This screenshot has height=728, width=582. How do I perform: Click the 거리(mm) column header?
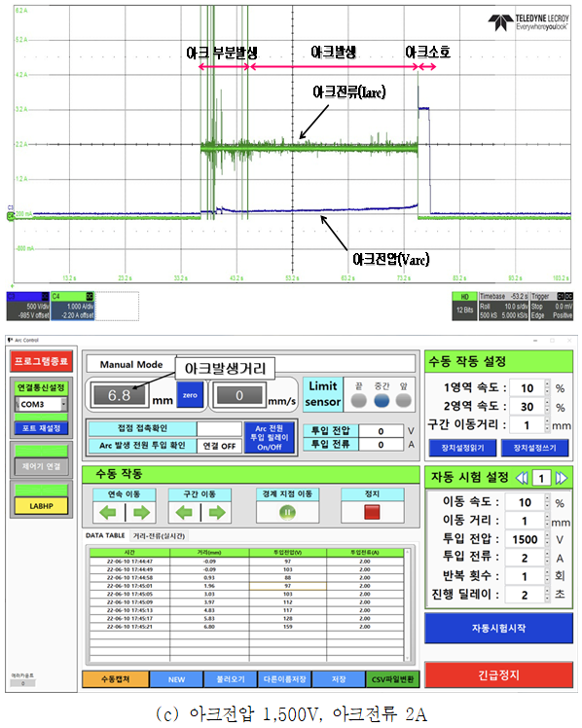click(209, 552)
